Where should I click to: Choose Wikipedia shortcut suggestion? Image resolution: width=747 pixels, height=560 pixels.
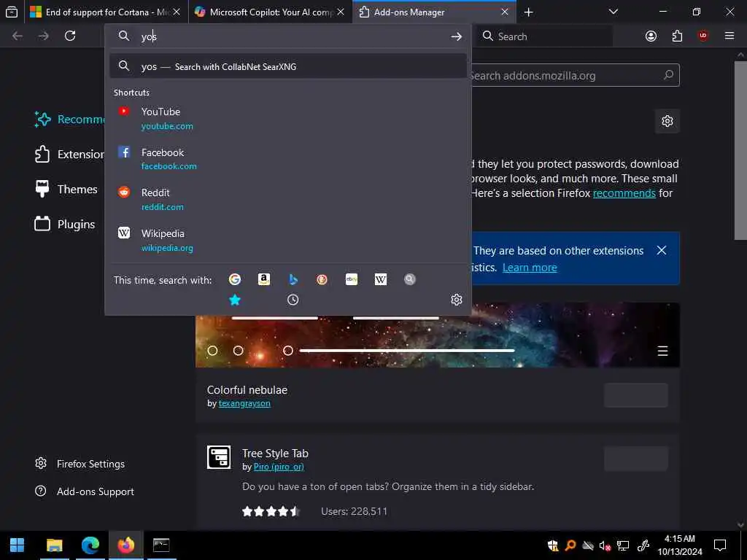tap(287, 240)
